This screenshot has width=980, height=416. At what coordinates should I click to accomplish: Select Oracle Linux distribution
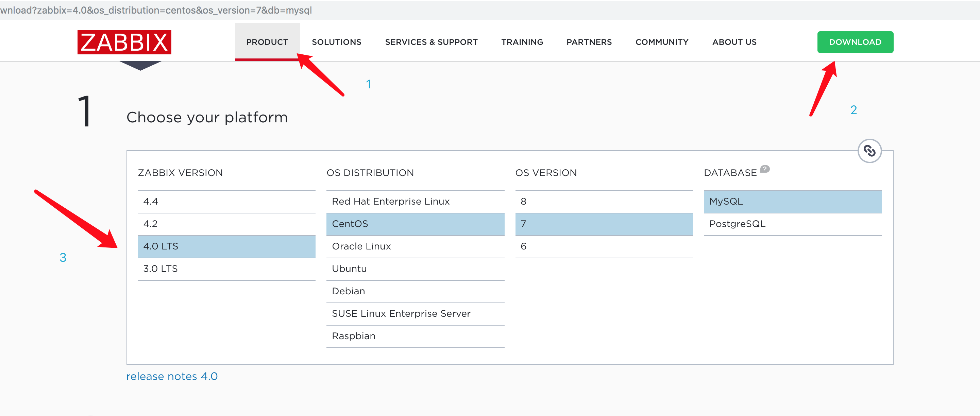click(415, 246)
